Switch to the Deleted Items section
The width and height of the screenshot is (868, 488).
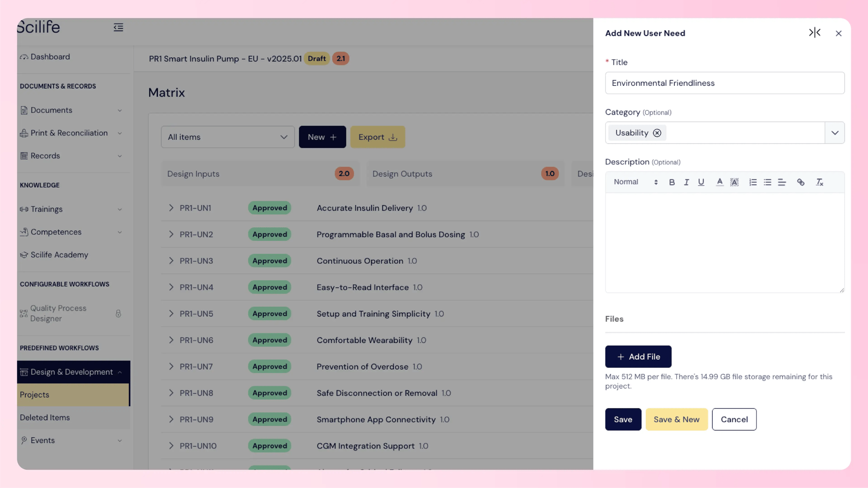pyautogui.click(x=44, y=417)
